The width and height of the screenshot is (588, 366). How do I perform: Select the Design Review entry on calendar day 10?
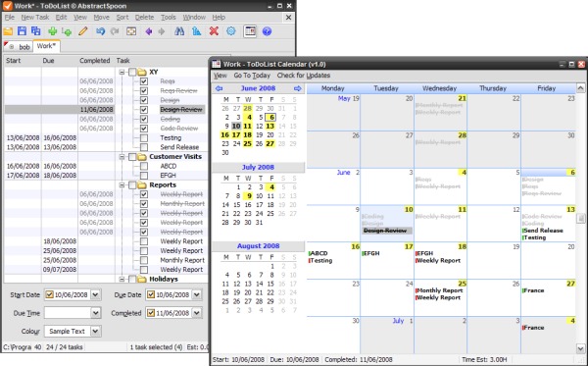click(387, 231)
